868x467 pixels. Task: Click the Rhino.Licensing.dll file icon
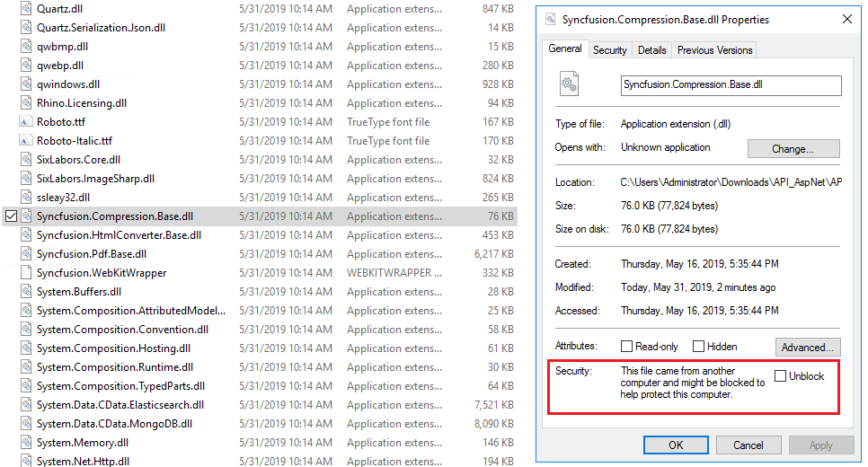coord(26,103)
